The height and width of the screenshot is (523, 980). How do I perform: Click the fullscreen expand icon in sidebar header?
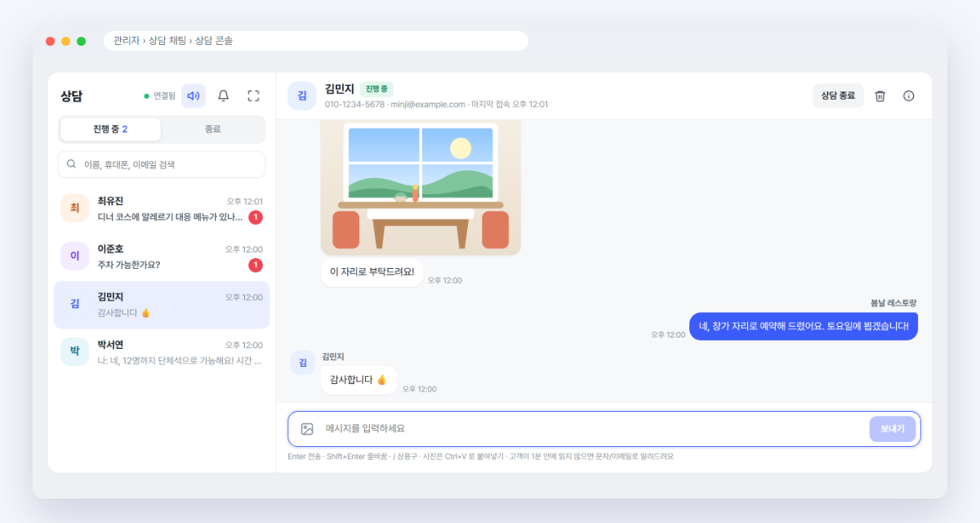point(253,96)
